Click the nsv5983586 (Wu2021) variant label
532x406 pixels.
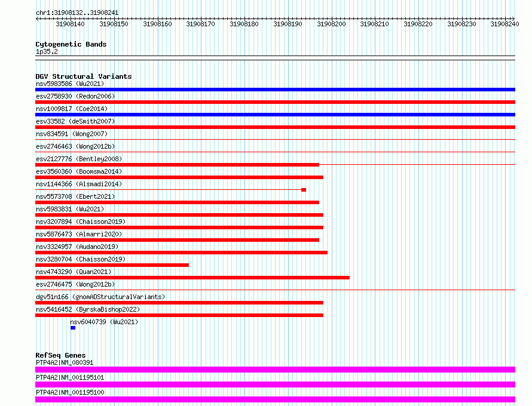click(70, 84)
